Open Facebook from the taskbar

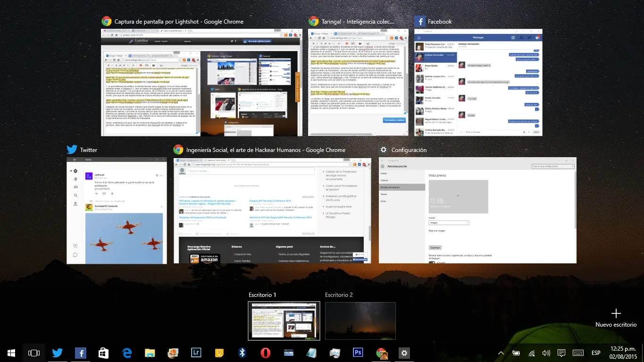[x=80, y=353]
